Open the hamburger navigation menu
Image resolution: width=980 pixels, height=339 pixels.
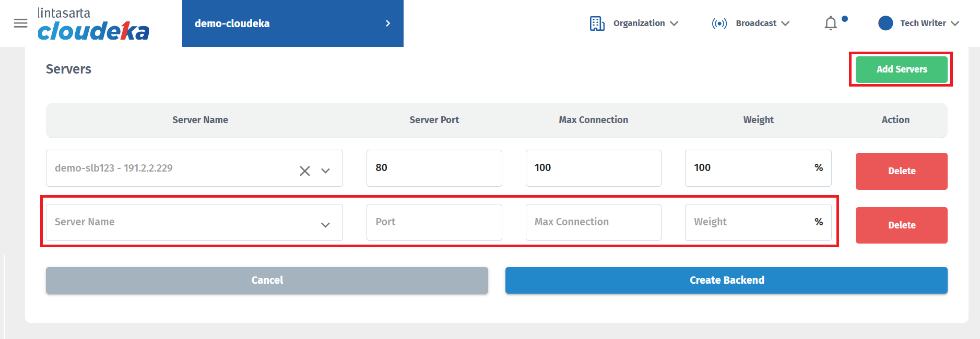20,23
